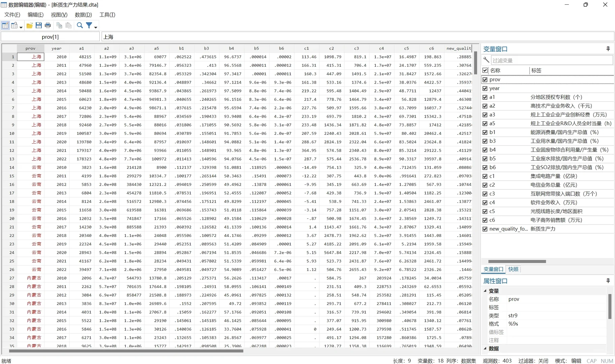The image size is (615, 364).
Task: Open the 视图(V) menu
Action: pyautogui.click(x=59, y=15)
